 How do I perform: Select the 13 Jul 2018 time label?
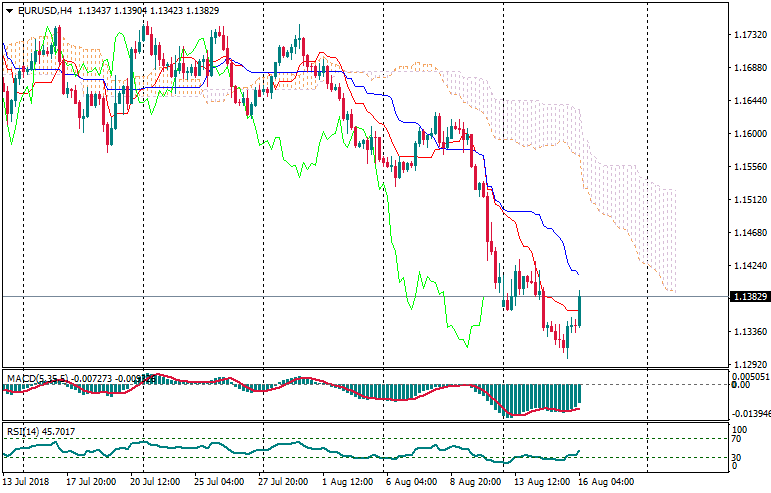coord(27,481)
